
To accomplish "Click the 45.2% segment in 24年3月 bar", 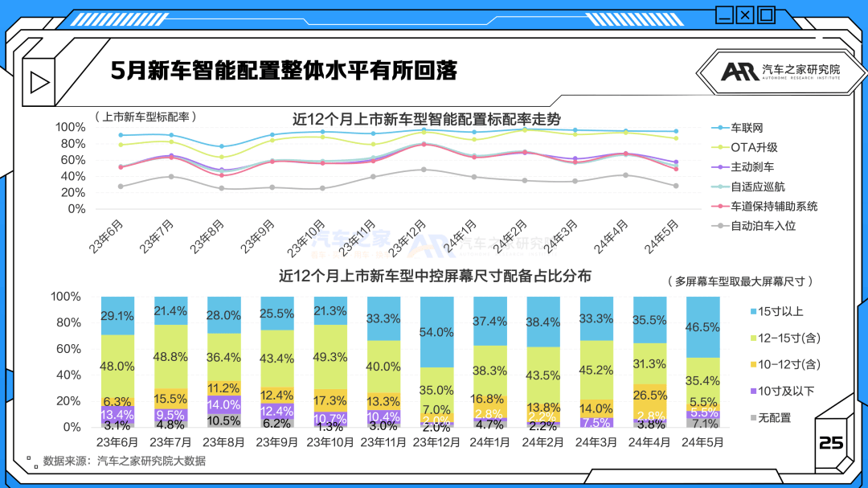I will (x=596, y=370).
